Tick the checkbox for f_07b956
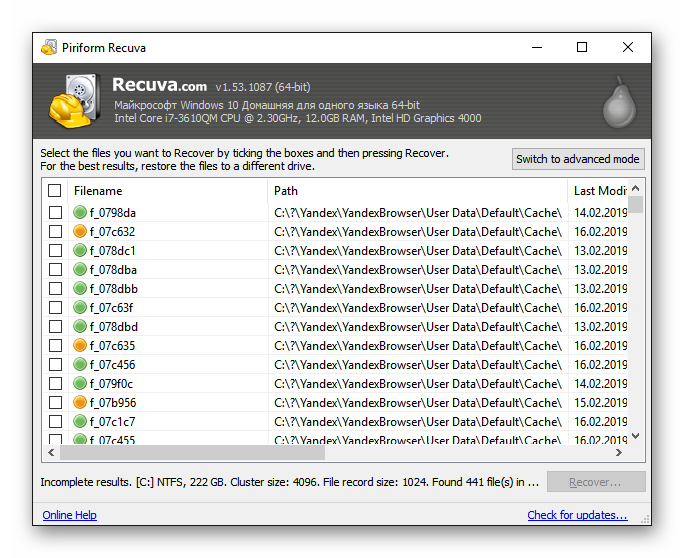Image resolution: width=684 pixels, height=558 pixels. point(55,402)
